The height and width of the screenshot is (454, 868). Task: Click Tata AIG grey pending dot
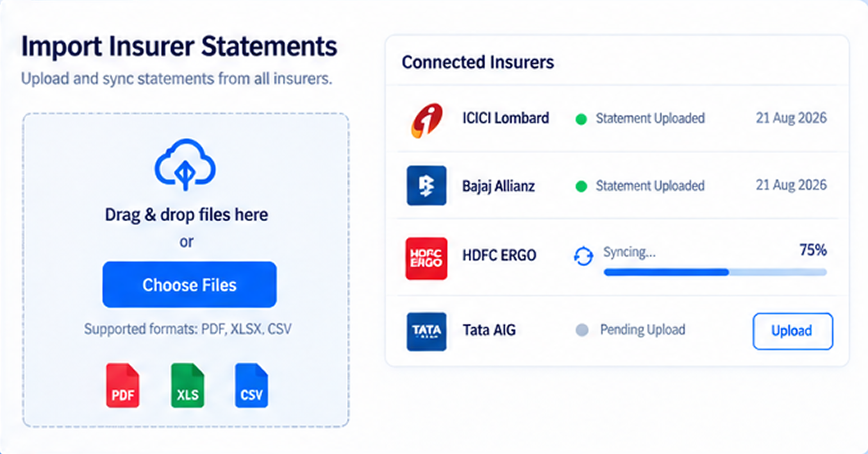pyautogui.click(x=582, y=331)
